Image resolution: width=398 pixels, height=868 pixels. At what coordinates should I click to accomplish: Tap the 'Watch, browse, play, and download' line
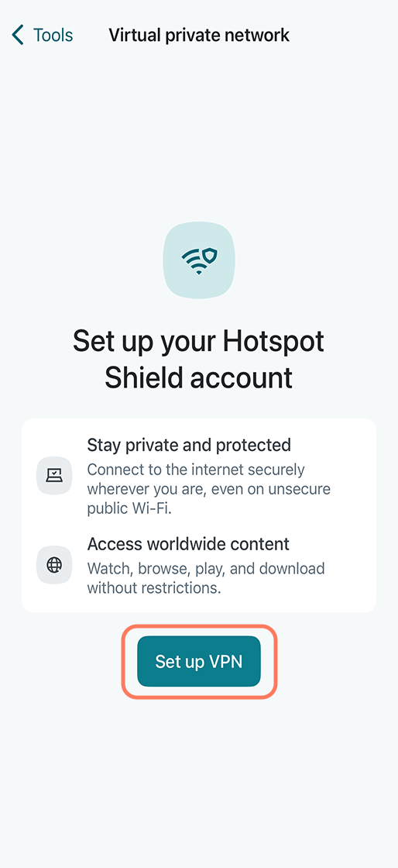tap(206, 569)
